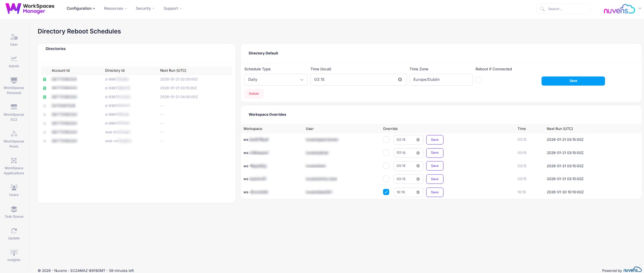
Task: Open the Schedule Type dropdown
Action: click(276, 80)
